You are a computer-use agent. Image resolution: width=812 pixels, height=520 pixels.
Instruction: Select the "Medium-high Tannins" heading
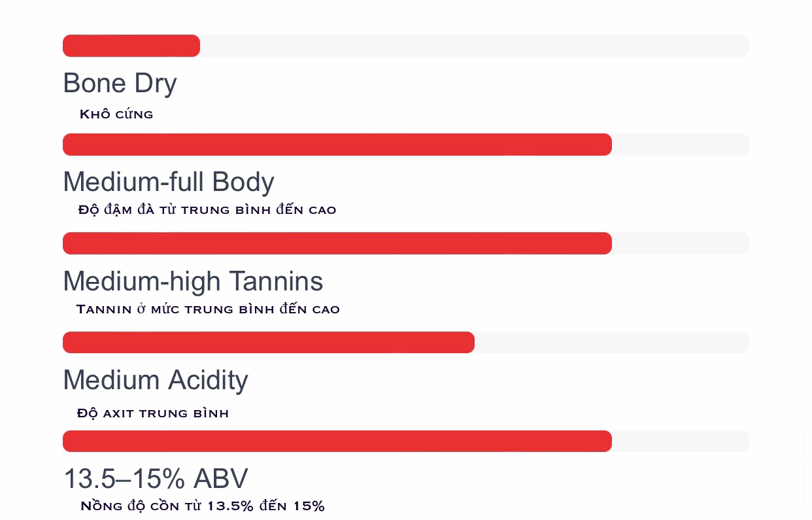[193, 281]
